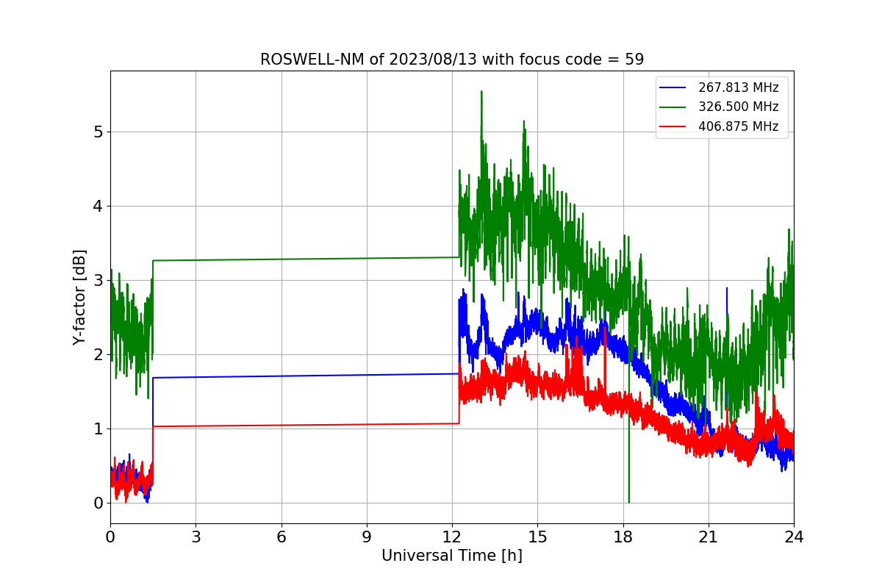Click the 'Universal Time [h]' axis label
This screenshot has height=588, width=882.
pyautogui.click(x=452, y=556)
